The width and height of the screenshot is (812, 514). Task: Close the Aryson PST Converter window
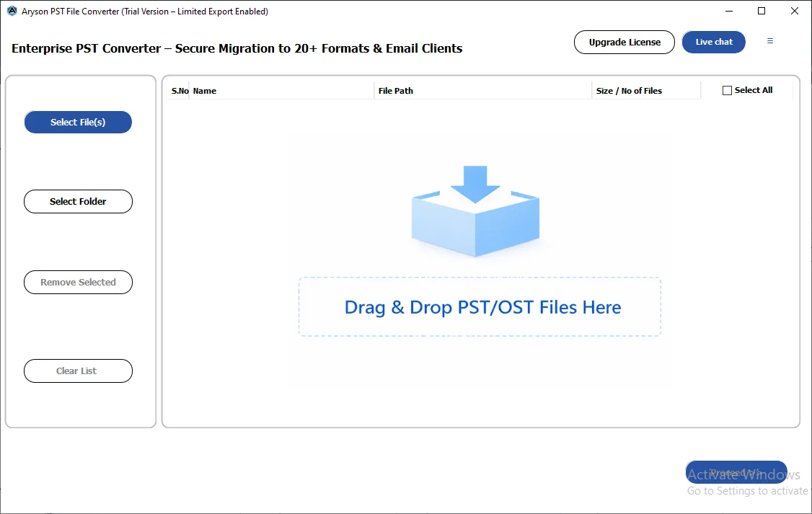[795, 11]
